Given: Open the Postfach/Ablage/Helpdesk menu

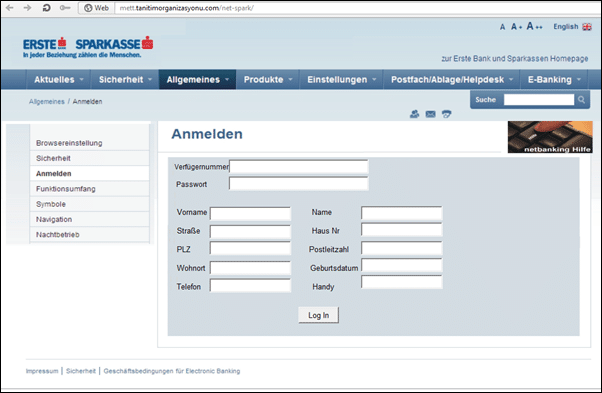Looking at the screenshot, I should pyautogui.click(x=452, y=79).
